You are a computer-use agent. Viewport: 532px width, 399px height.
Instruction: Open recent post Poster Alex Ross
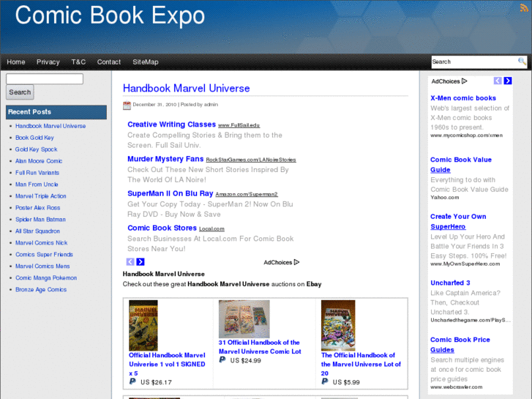pyautogui.click(x=37, y=208)
